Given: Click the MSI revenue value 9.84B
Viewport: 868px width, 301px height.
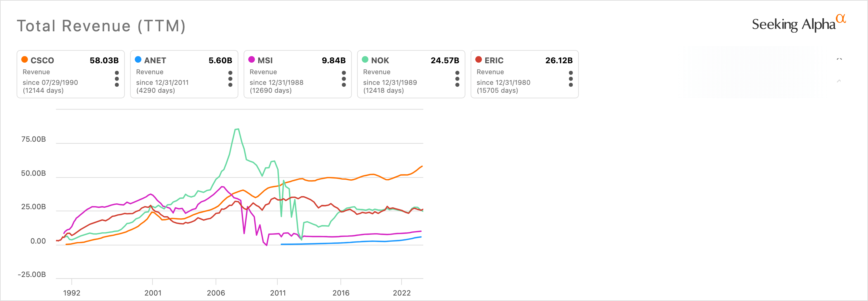Looking at the screenshot, I should pos(333,61).
